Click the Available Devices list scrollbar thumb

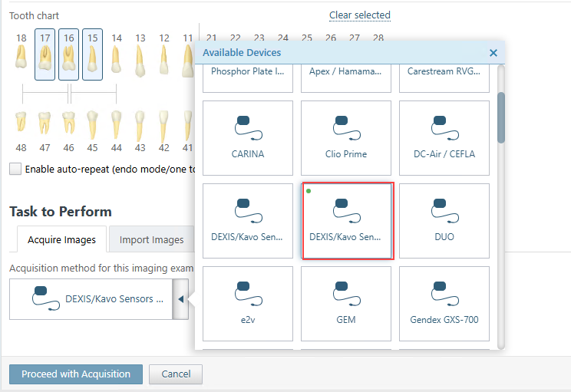501,117
